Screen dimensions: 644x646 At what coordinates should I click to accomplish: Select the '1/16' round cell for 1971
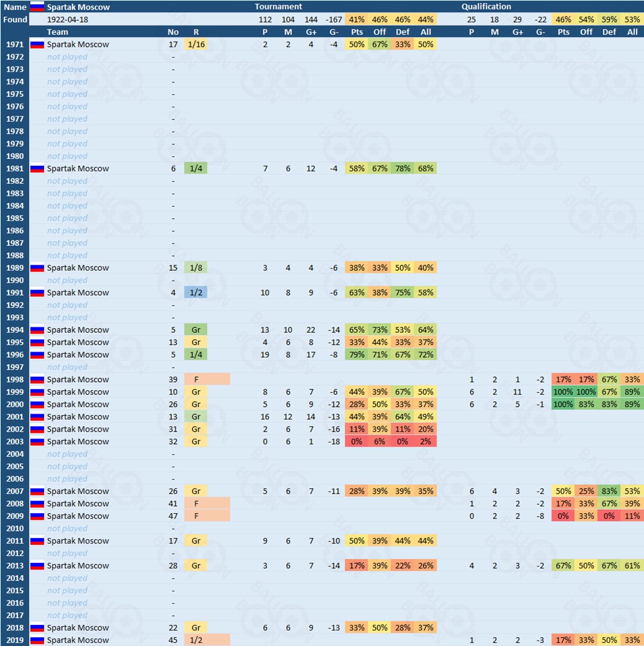pyautogui.click(x=196, y=45)
